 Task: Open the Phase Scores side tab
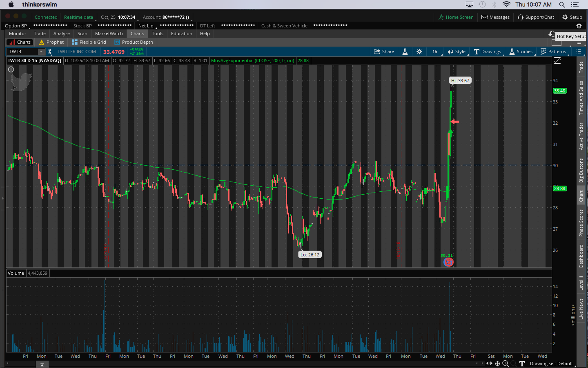point(581,223)
